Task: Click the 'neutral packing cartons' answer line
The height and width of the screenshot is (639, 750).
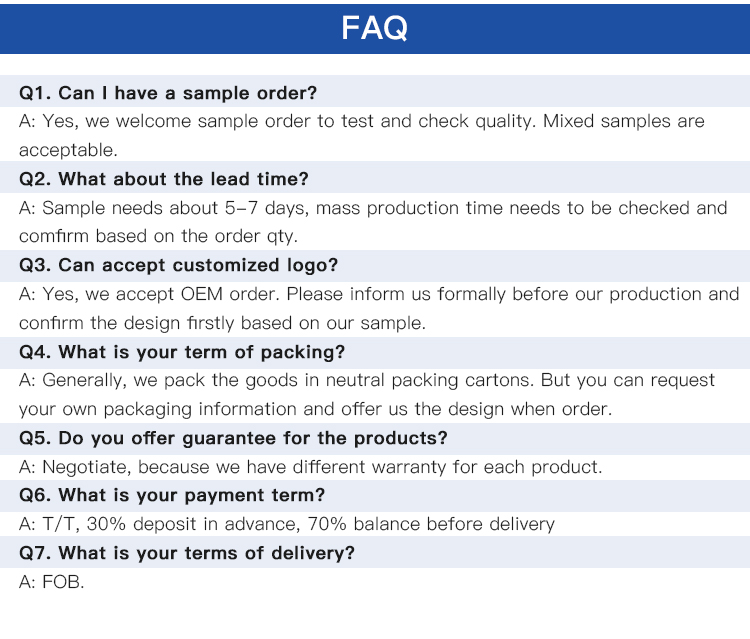Action: click(x=367, y=380)
